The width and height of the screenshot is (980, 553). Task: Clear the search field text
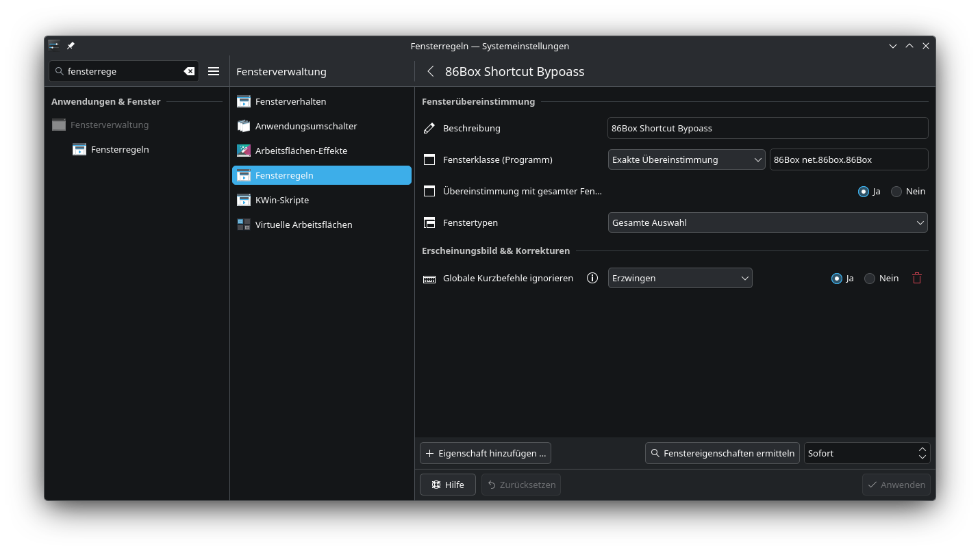pos(189,71)
